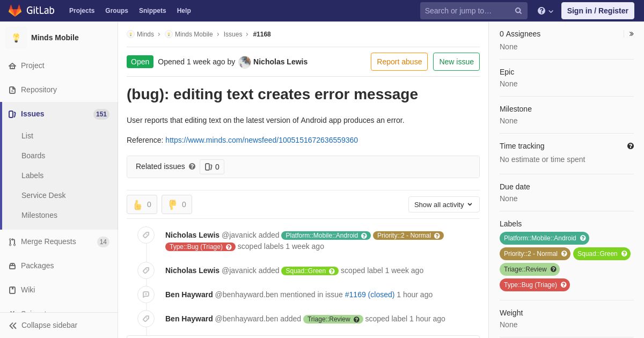Click the Minds Mobile lightbulb avatar
This screenshot has height=338, width=644.
16,38
